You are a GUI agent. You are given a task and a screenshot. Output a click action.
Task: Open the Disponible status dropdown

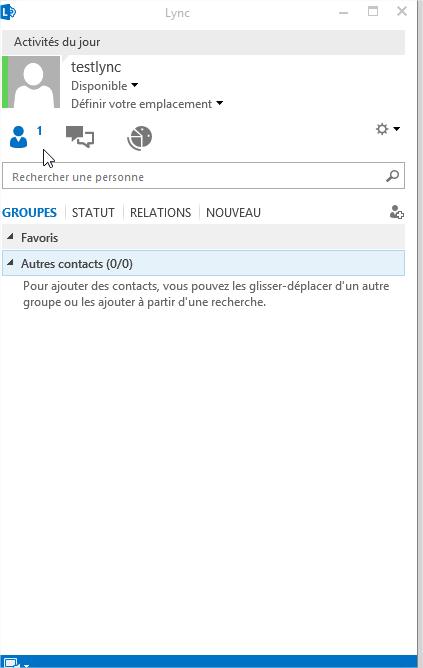(x=104, y=86)
